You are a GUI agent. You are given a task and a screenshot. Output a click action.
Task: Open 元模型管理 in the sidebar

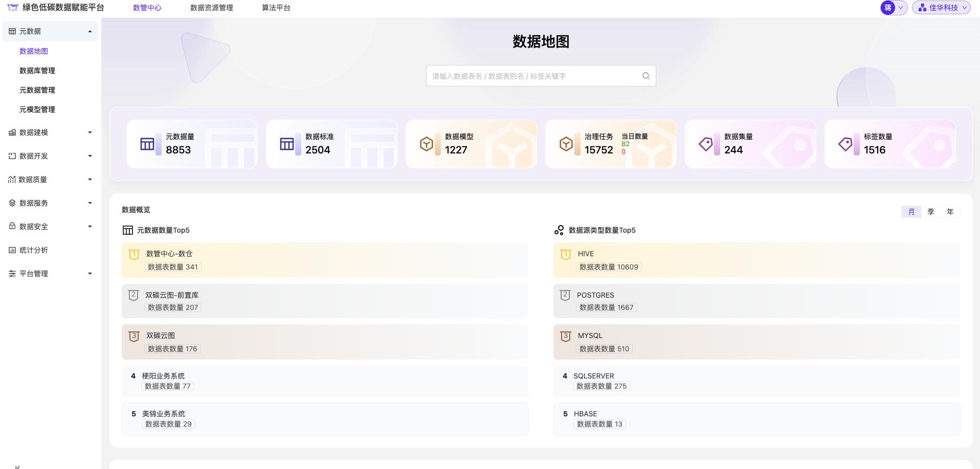37,109
